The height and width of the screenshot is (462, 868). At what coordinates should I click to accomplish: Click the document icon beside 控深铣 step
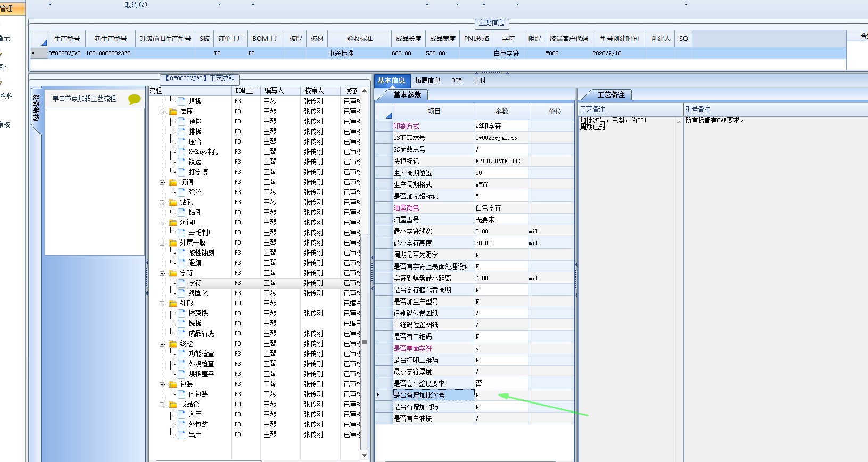[x=181, y=313]
